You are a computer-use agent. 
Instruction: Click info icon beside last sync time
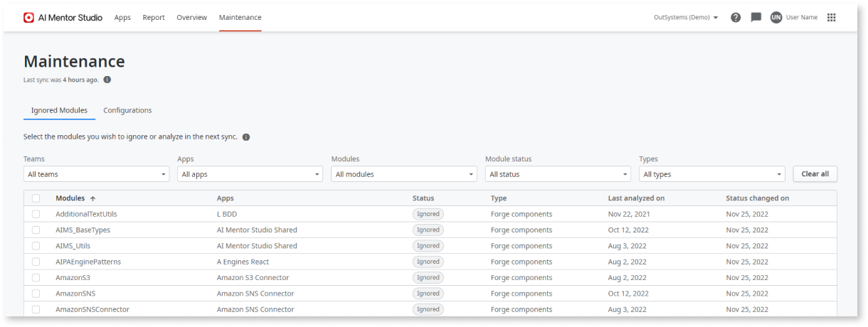coord(107,80)
